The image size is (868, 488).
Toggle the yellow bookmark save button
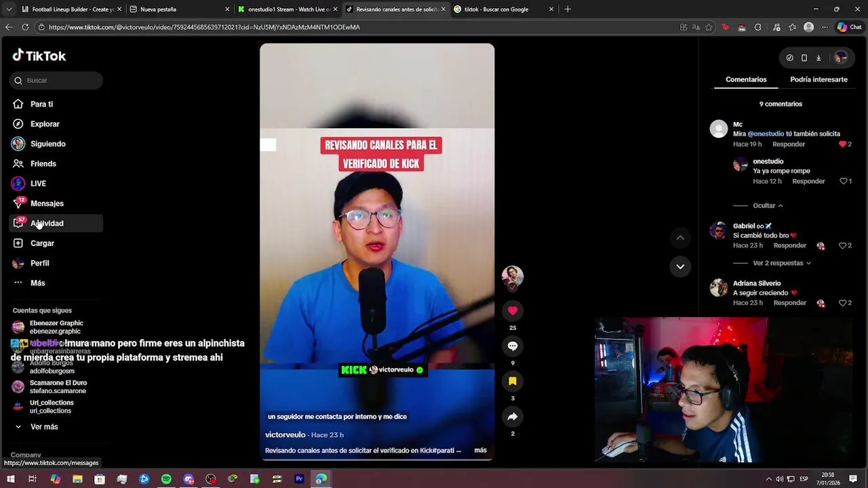coord(513,381)
